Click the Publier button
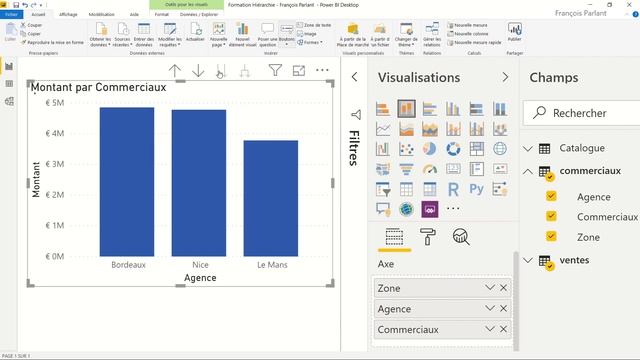 [515, 32]
